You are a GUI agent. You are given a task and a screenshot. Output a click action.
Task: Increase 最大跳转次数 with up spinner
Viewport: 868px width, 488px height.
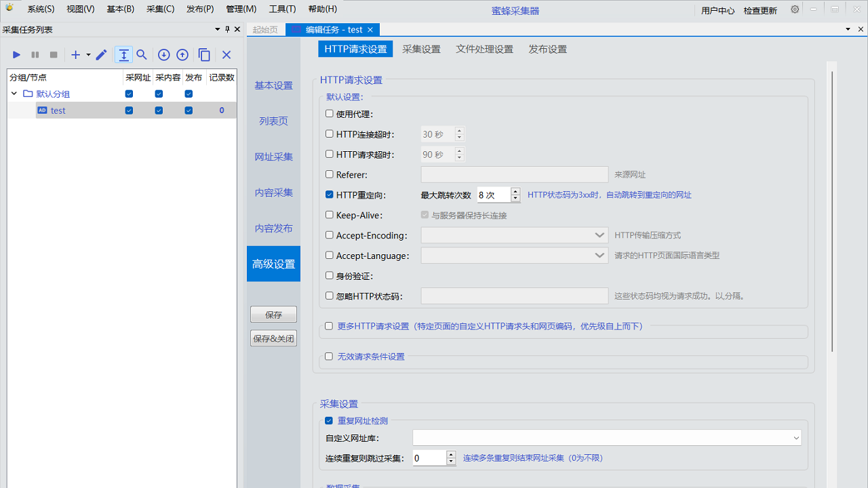coord(515,191)
